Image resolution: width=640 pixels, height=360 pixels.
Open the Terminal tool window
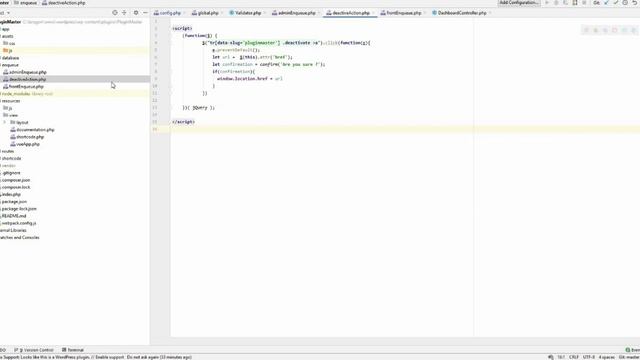pyautogui.click(x=73, y=350)
